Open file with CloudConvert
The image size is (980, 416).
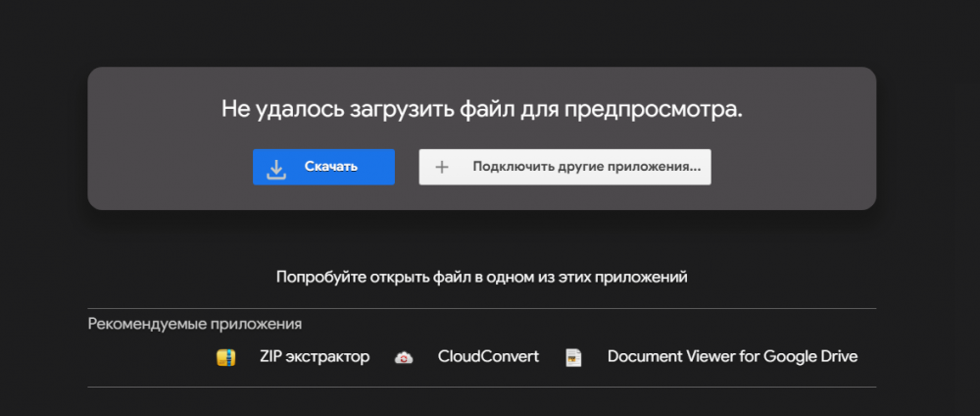[x=488, y=356]
